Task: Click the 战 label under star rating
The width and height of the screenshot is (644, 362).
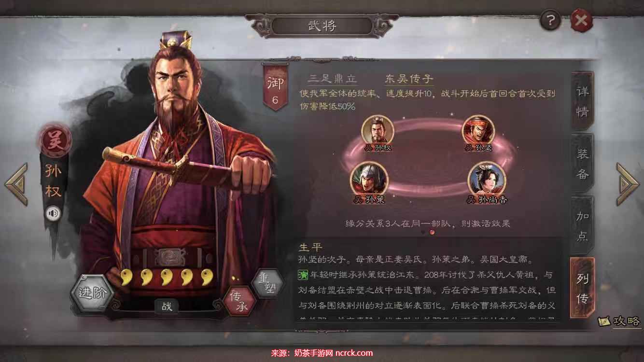Action: [167, 306]
